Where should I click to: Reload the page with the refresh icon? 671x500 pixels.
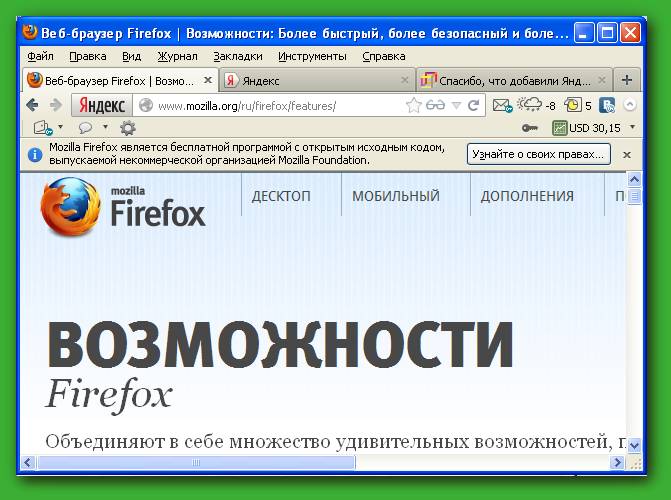(x=473, y=105)
